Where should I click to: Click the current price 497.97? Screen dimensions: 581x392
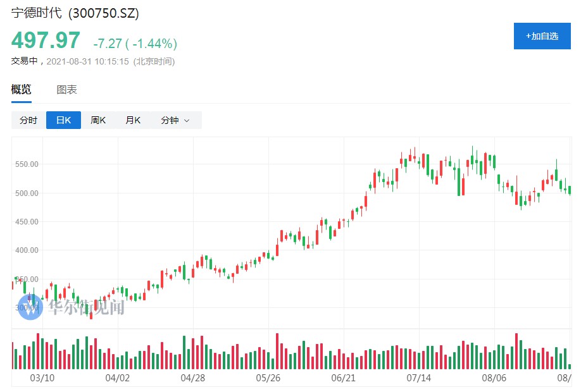(x=46, y=41)
